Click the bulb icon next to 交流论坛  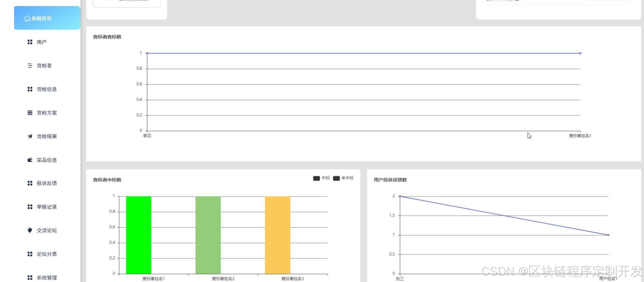(x=30, y=230)
